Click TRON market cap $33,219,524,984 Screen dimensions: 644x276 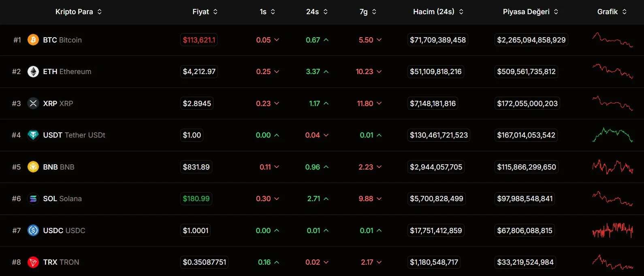[x=525, y=262]
